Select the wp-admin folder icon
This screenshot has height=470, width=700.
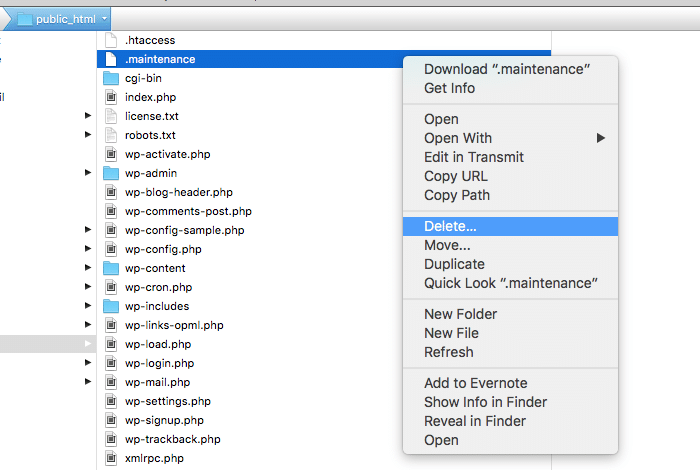111,173
